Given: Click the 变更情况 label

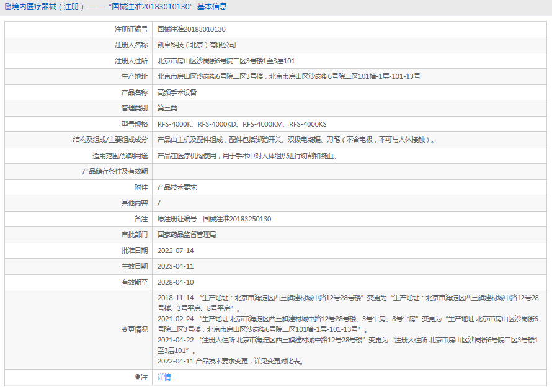Looking at the screenshot, I should (x=135, y=329).
